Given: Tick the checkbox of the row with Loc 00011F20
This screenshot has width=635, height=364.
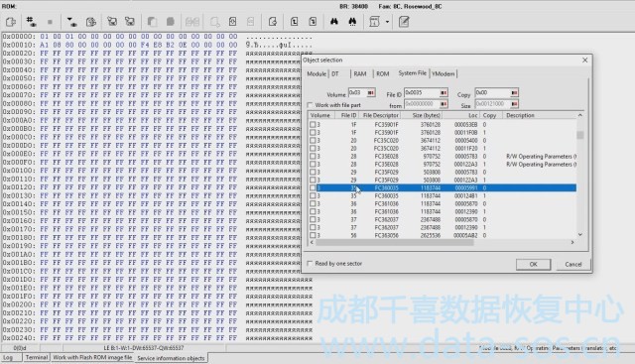Looking at the screenshot, I should click(x=313, y=148).
